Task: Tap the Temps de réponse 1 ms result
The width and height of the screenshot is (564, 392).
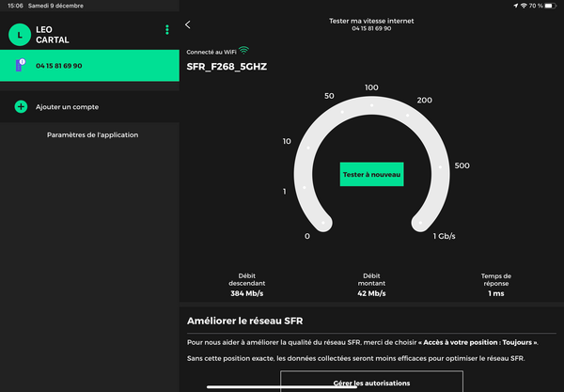Action: (496, 285)
